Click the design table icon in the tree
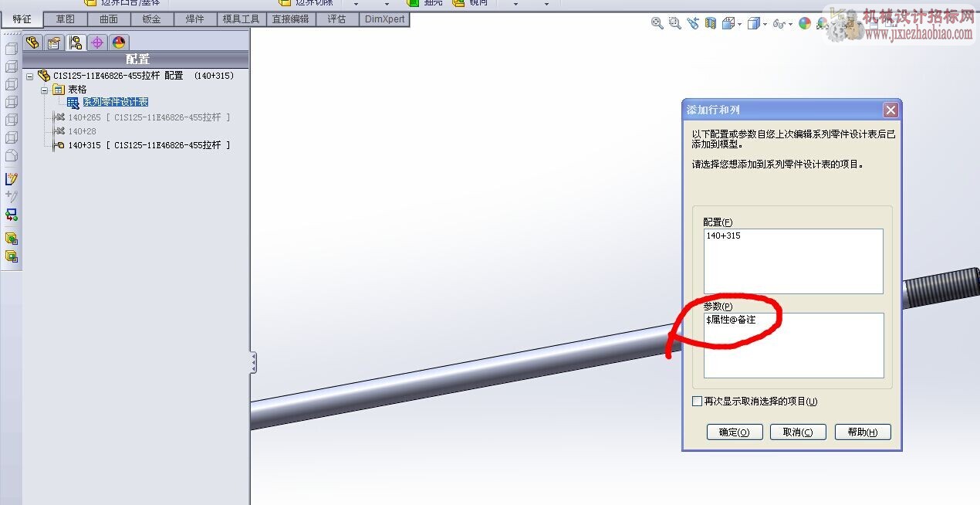Screen dimensions: 980x505 click(x=73, y=103)
